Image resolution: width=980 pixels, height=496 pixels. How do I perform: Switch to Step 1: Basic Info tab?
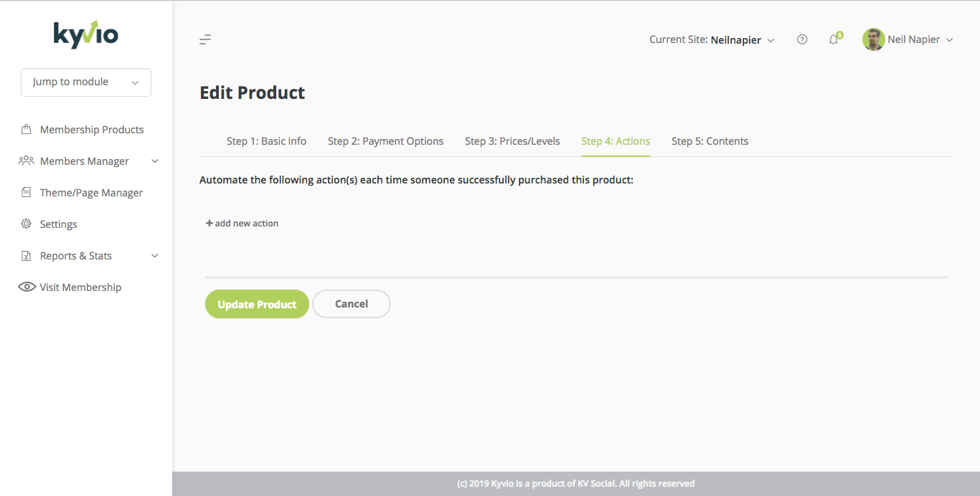[266, 141]
